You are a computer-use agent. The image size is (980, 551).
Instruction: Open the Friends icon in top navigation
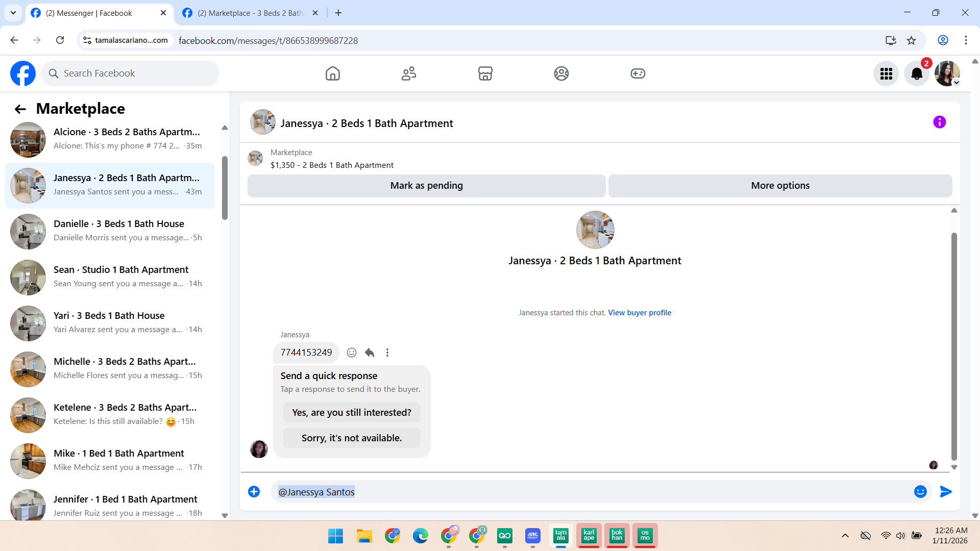pyautogui.click(x=408, y=73)
